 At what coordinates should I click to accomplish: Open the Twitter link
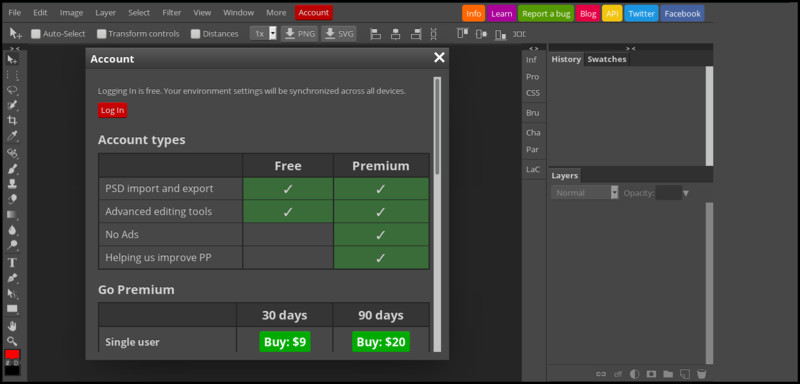pos(641,14)
